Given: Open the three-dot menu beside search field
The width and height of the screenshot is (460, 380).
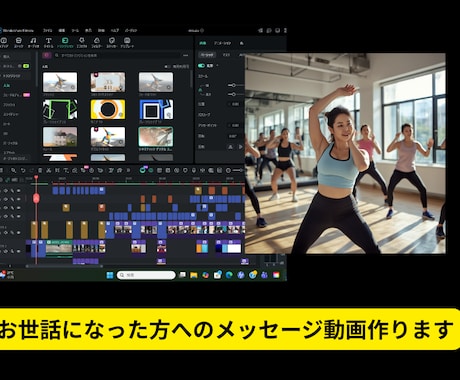Looking at the screenshot, I should pos(186,55).
